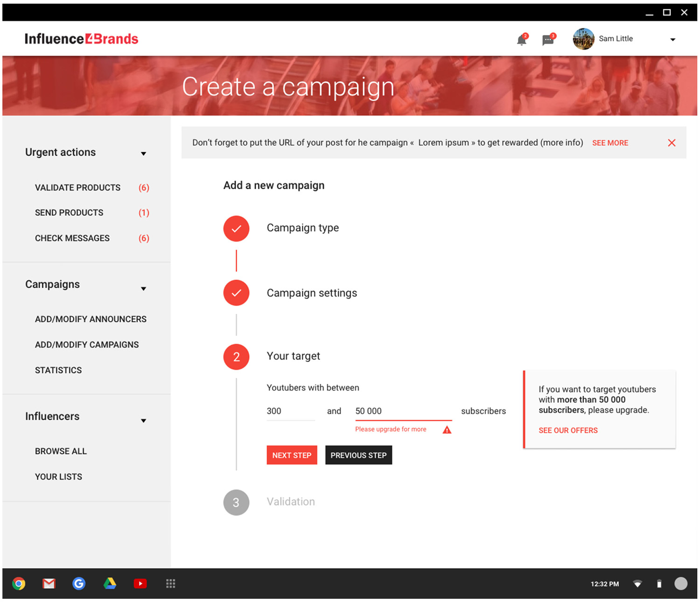Open ADD/MODIFY CAMPAIGNS

point(87,345)
